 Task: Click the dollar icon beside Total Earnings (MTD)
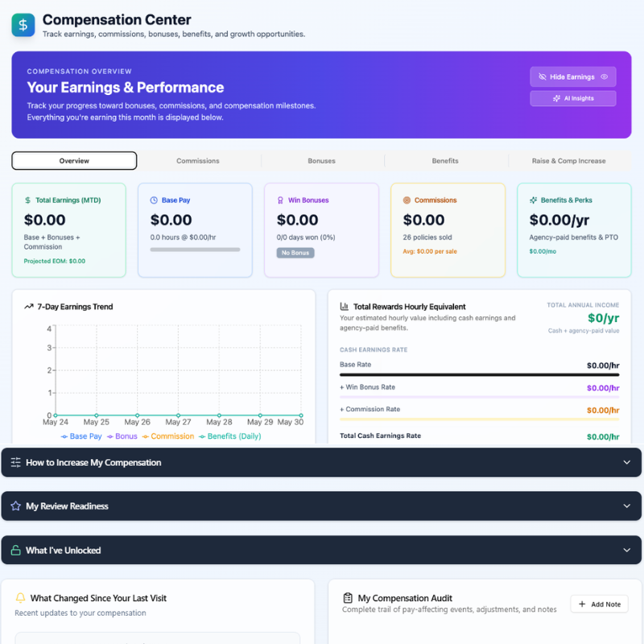pyautogui.click(x=27, y=200)
